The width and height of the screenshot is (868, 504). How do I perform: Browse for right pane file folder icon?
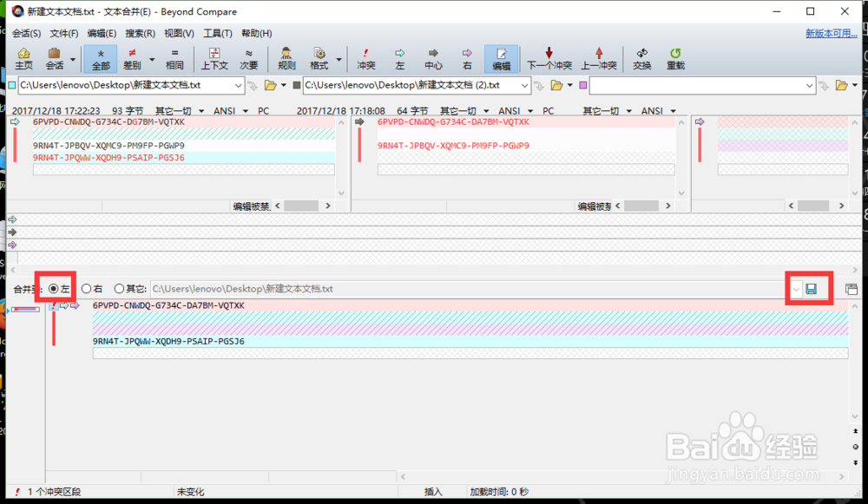tap(841, 85)
